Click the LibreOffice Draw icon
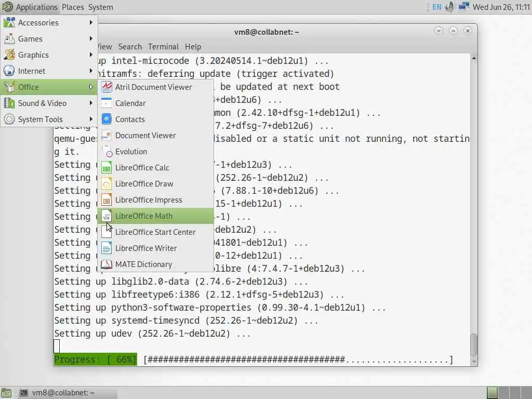532x399 pixels. pos(107,183)
